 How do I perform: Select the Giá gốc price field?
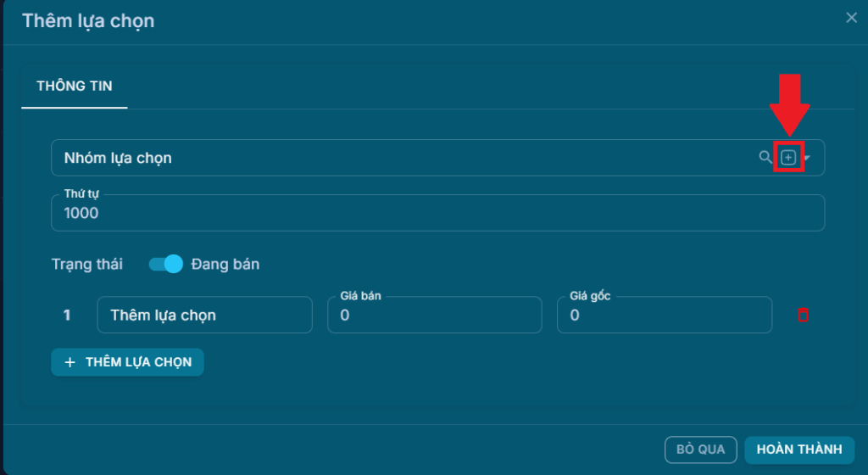[x=664, y=315]
